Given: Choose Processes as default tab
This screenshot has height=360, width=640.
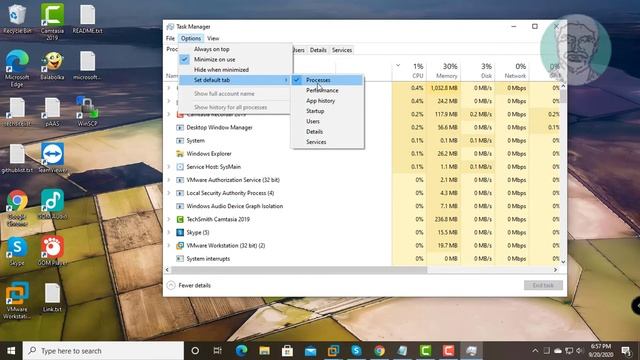Looking at the screenshot, I should coord(327,80).
